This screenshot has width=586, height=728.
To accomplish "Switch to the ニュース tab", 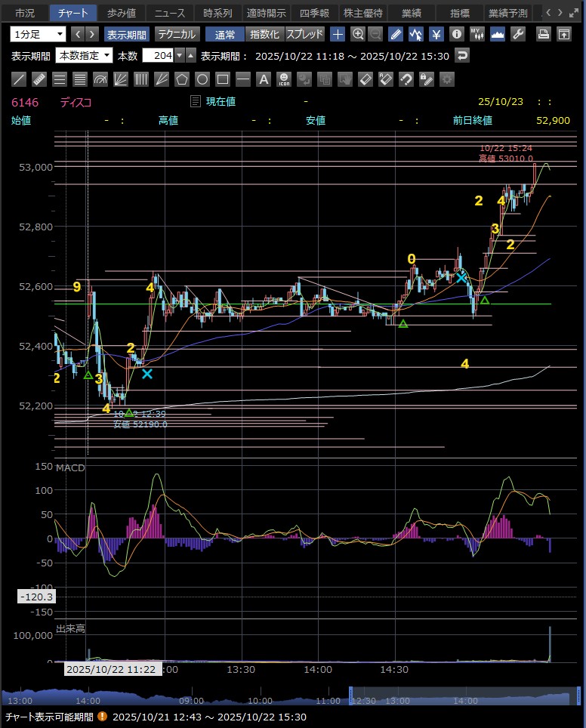I will [x=170, y=13].
